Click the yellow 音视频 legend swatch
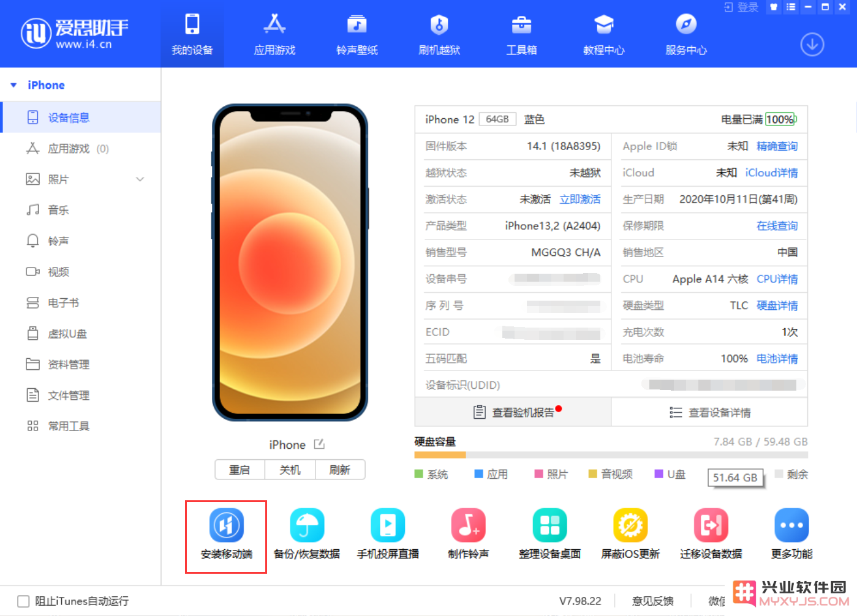The width and height of the screenshot is (857, 616). (592, 474)
